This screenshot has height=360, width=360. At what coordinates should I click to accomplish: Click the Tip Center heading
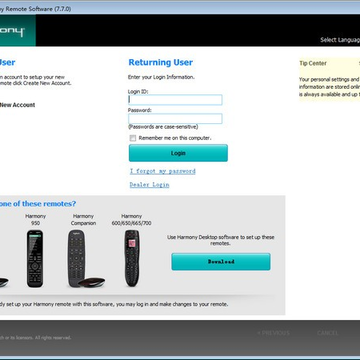(x=313, y=63)
